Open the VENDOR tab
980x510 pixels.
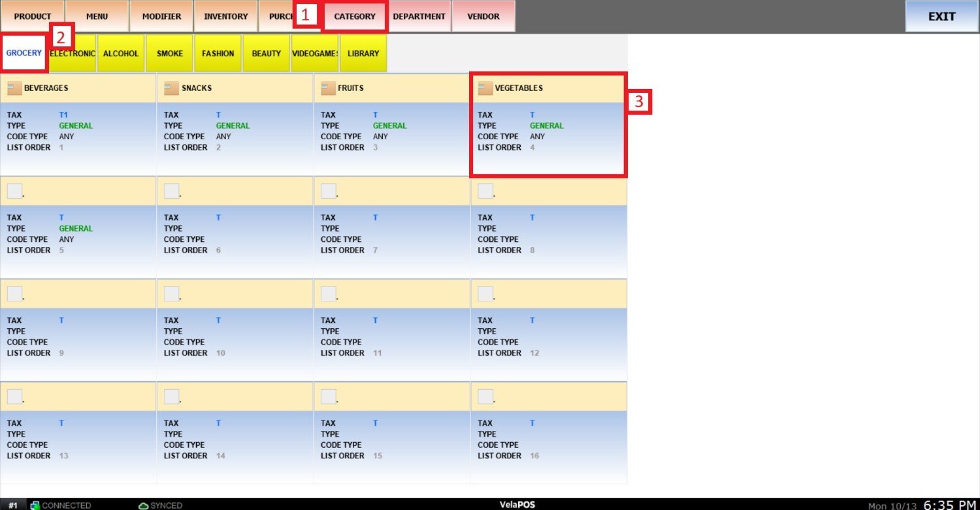(x=483, y=16)
